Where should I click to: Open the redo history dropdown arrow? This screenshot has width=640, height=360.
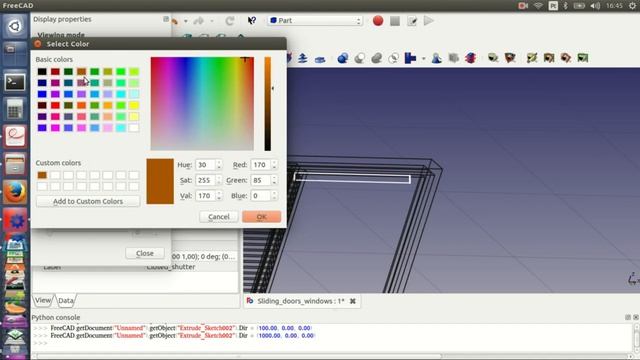211,21
